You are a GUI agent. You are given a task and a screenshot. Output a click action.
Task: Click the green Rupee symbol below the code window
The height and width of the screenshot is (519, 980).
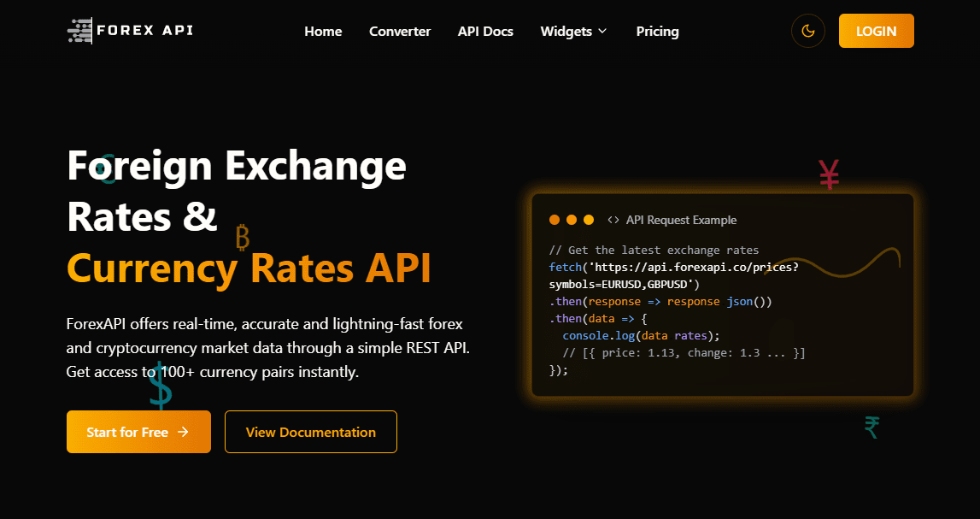tap(871, 427)
